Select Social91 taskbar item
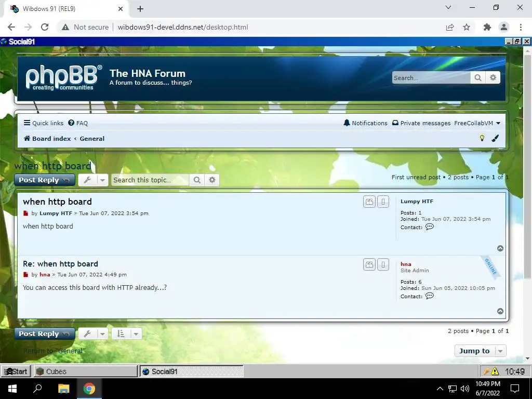 click(x=192, y=371)
